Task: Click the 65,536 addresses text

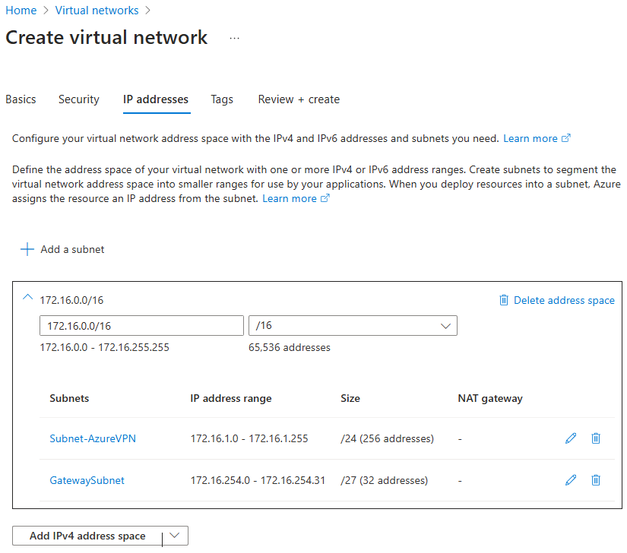Action: (x=290, y=347)
